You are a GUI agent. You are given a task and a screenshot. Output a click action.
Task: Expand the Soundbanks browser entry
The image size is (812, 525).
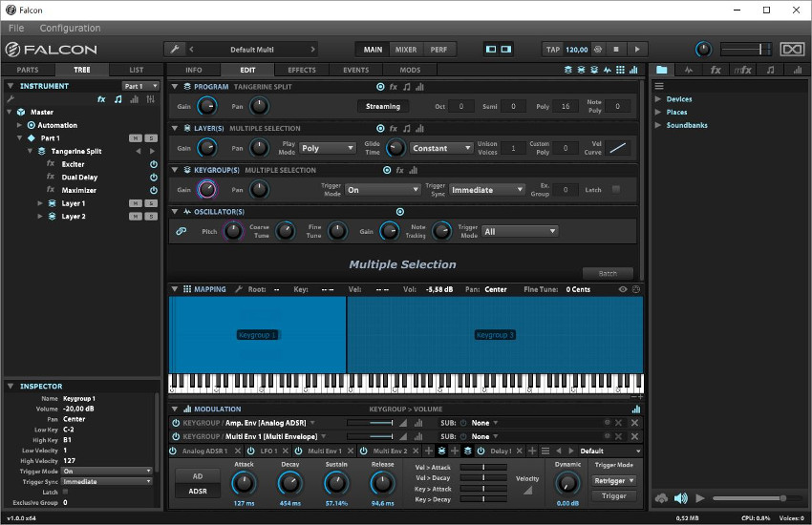[657, 125]
